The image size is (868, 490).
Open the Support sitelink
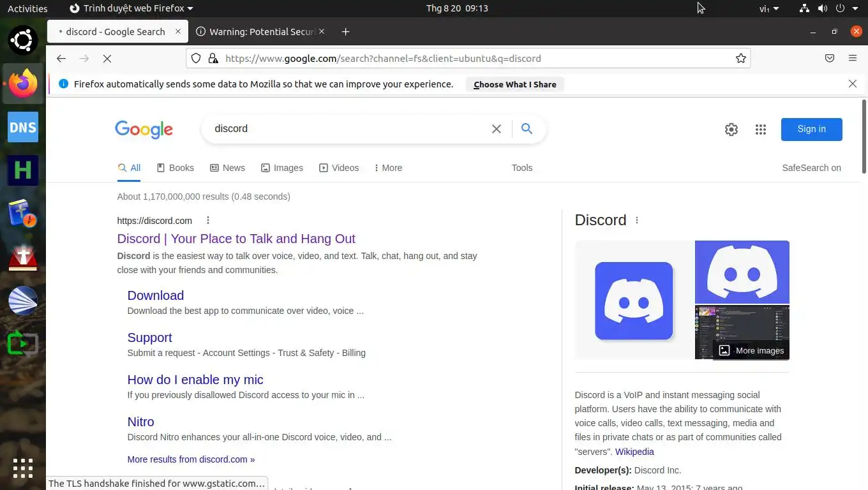pos(149,338)
